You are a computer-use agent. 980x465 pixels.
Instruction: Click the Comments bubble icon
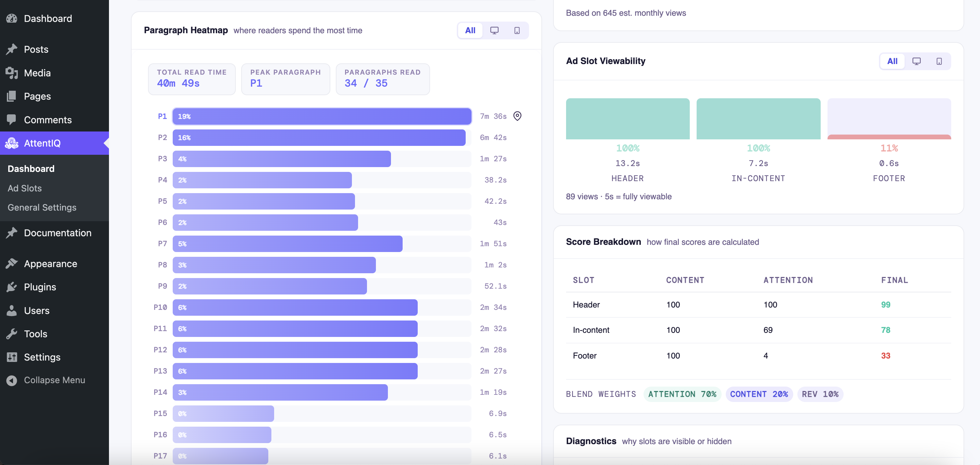(x=12, y=120)
